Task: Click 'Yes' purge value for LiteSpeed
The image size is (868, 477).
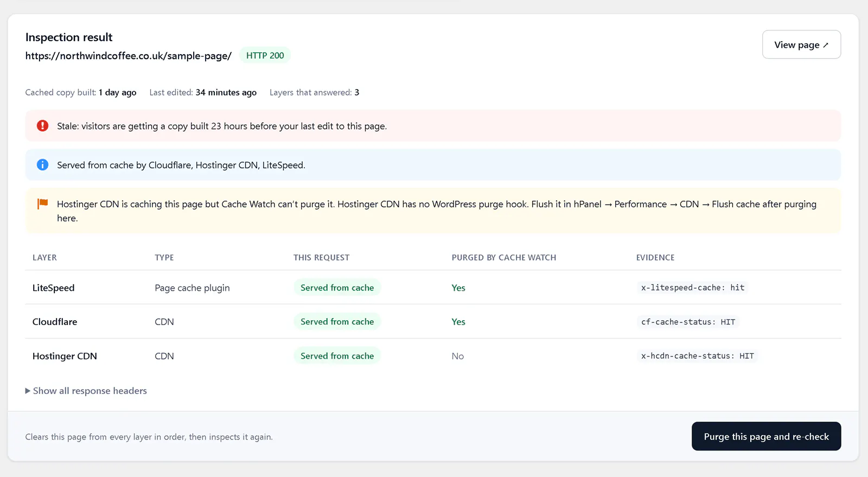Action: click(458, 288)
